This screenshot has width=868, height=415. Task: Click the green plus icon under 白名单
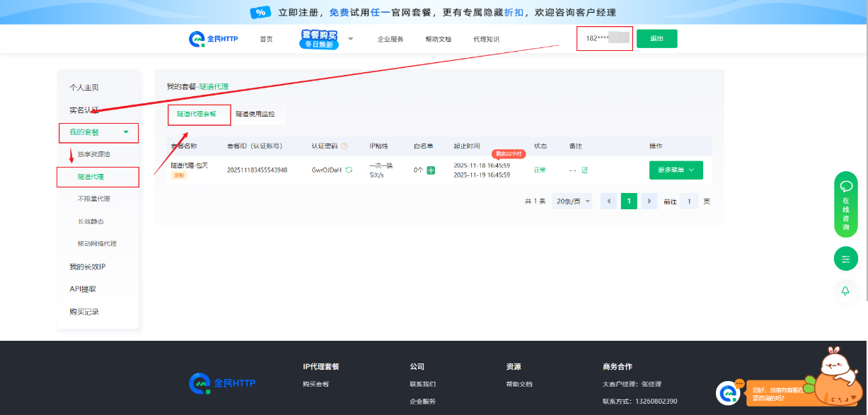(x=431, y=170)
